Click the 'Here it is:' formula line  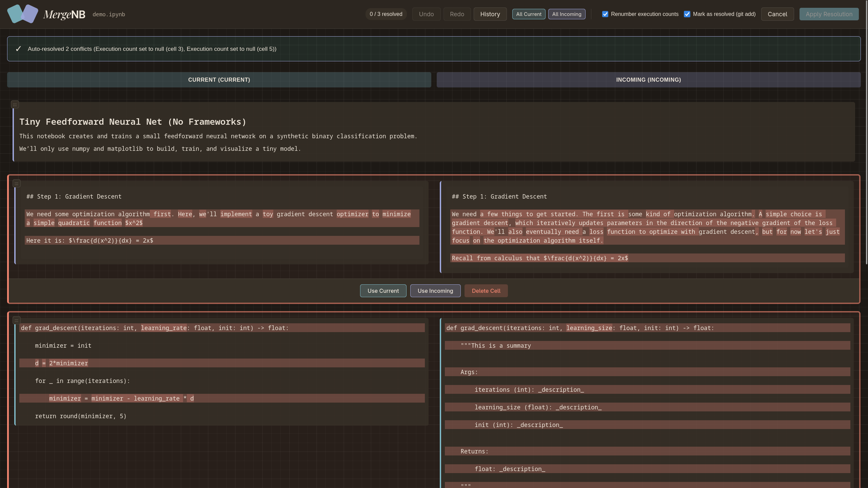tap(222, 240)
